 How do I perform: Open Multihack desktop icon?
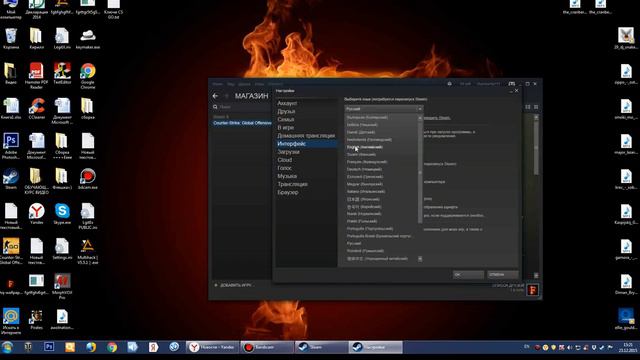pos(87,251)
